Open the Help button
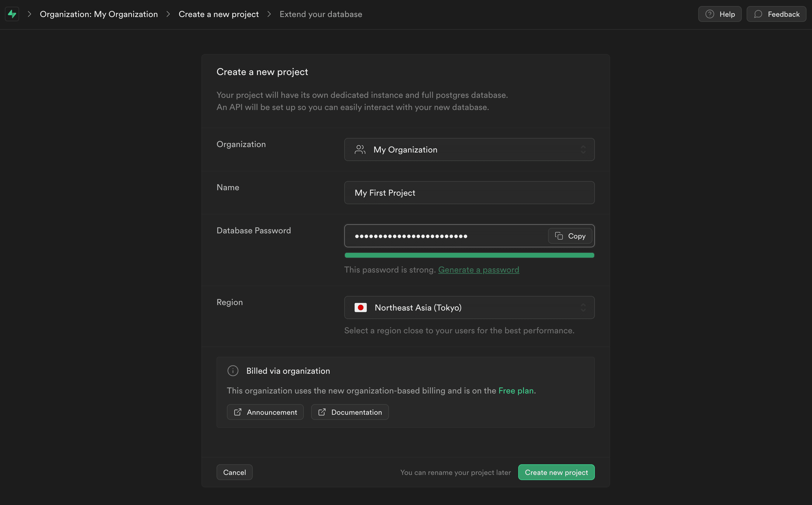This screenshot has width=812, height=505. (x=720, y=14)
